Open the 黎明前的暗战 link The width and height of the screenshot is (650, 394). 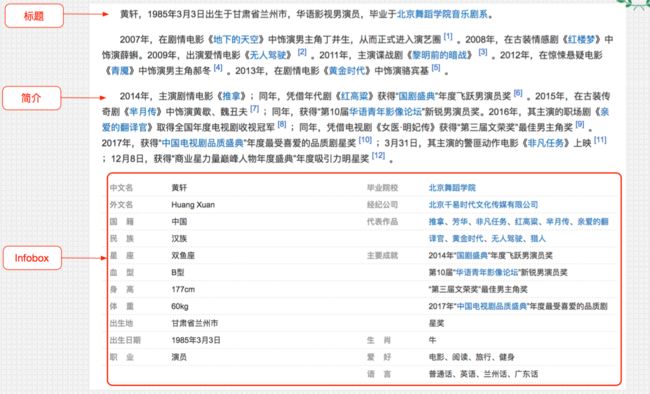coord(440,55)
